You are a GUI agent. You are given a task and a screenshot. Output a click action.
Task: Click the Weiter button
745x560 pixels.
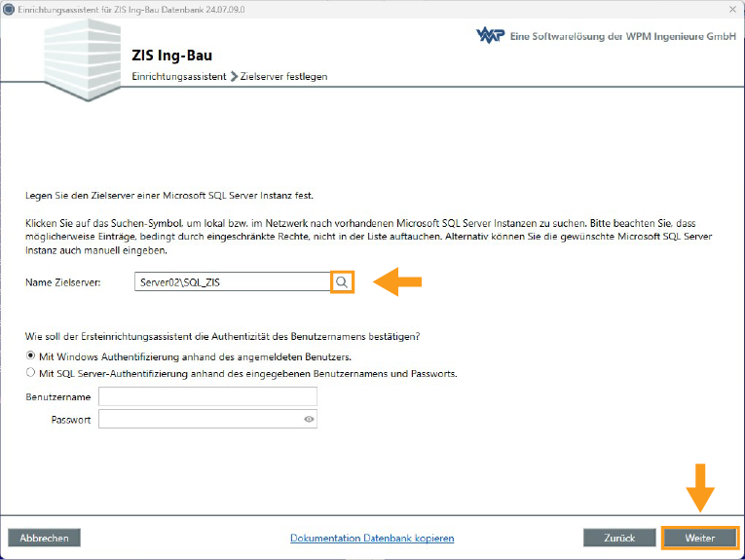[700, 538]
